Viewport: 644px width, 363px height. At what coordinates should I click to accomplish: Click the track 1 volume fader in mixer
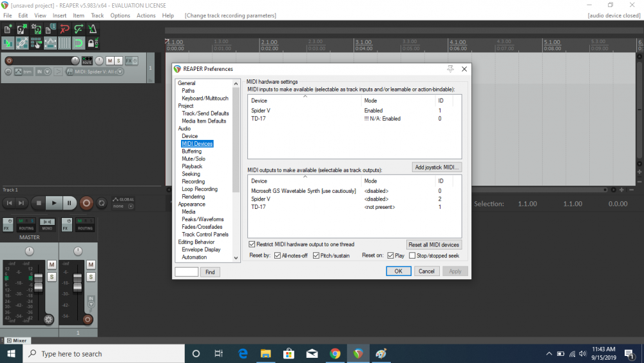(77, 283)
